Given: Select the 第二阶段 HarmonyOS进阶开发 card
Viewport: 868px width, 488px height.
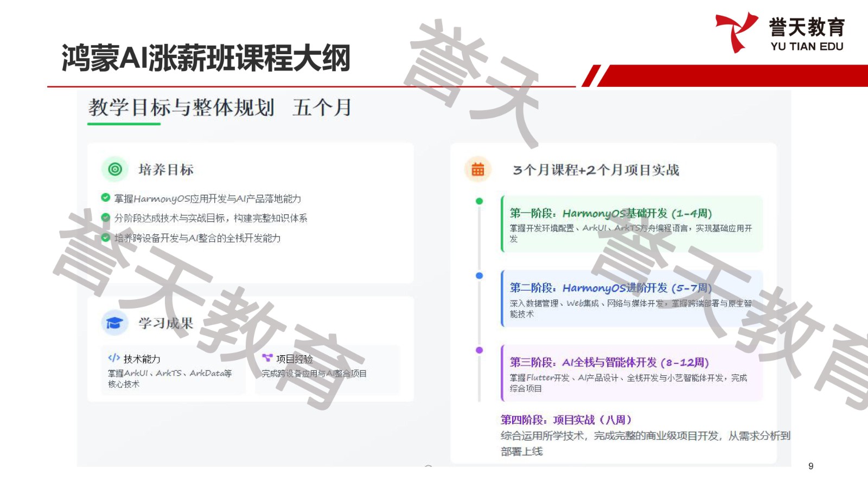Looking at the screenshot, I should pos(632,299).
